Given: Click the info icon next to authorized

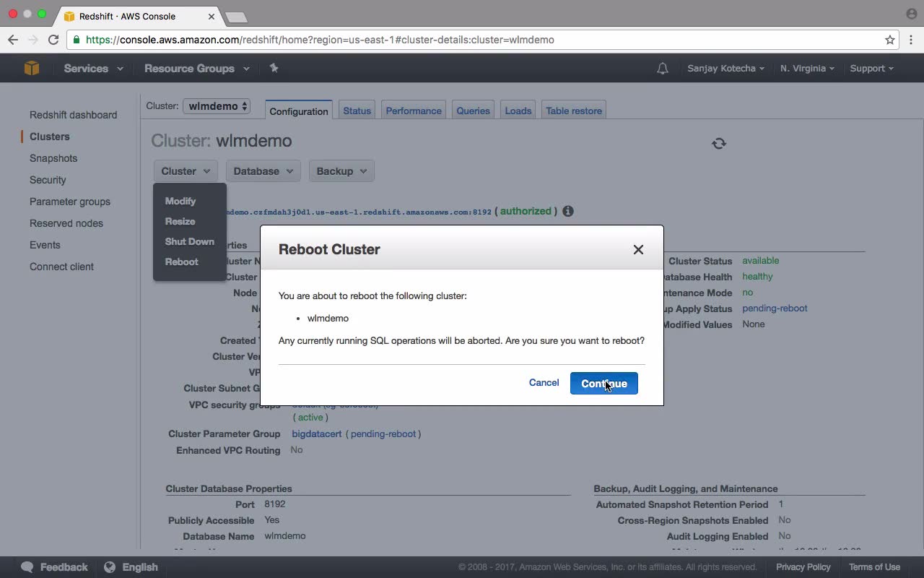Looking at the screenshot, I should pos(568,211).
